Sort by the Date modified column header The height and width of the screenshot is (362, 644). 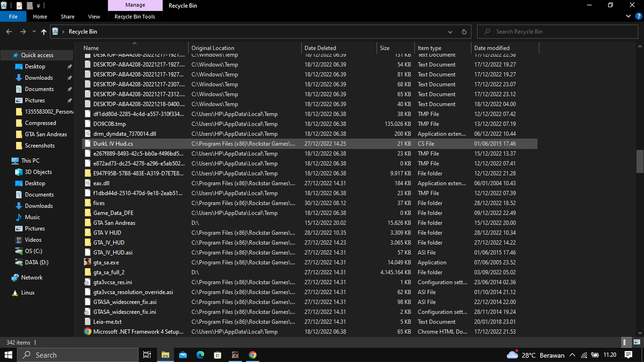[x=505, y=48]
